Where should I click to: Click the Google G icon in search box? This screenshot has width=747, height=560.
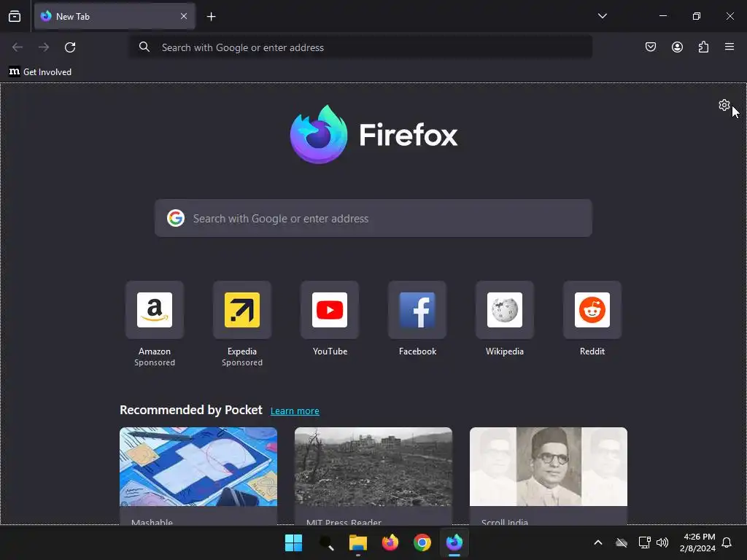[176, 218]
